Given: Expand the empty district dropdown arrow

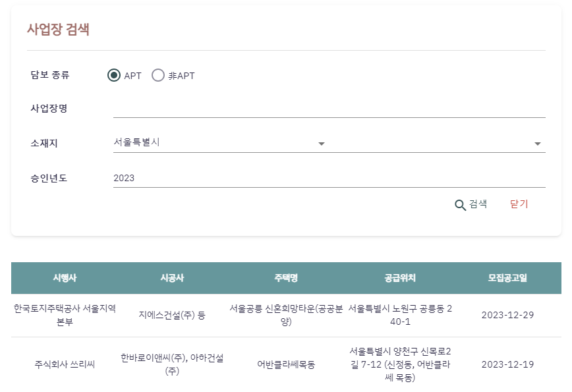Looking at the screenshot, I should click(x=537, y=144).
